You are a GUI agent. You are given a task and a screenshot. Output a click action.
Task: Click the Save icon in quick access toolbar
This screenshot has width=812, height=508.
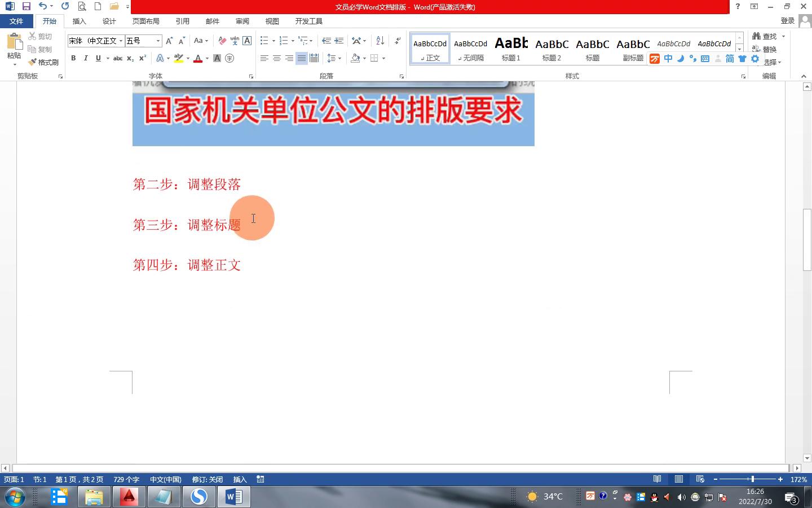tap(26, 6)
